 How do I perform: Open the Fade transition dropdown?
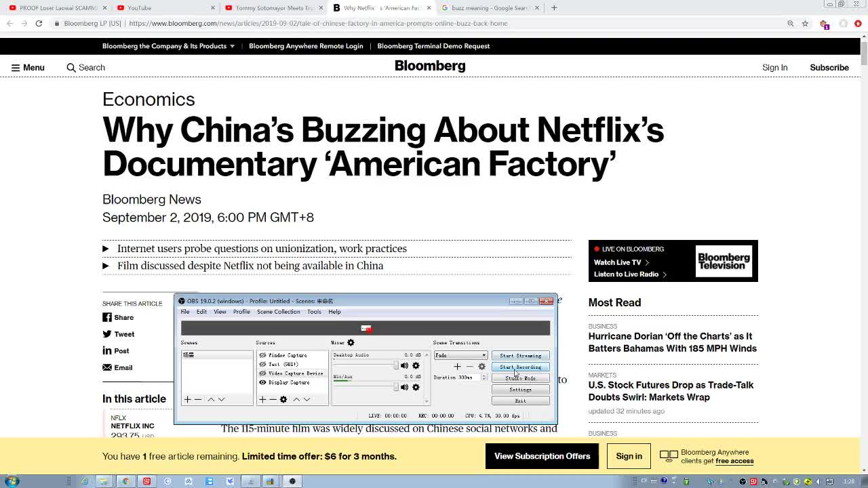pos(460,355)
